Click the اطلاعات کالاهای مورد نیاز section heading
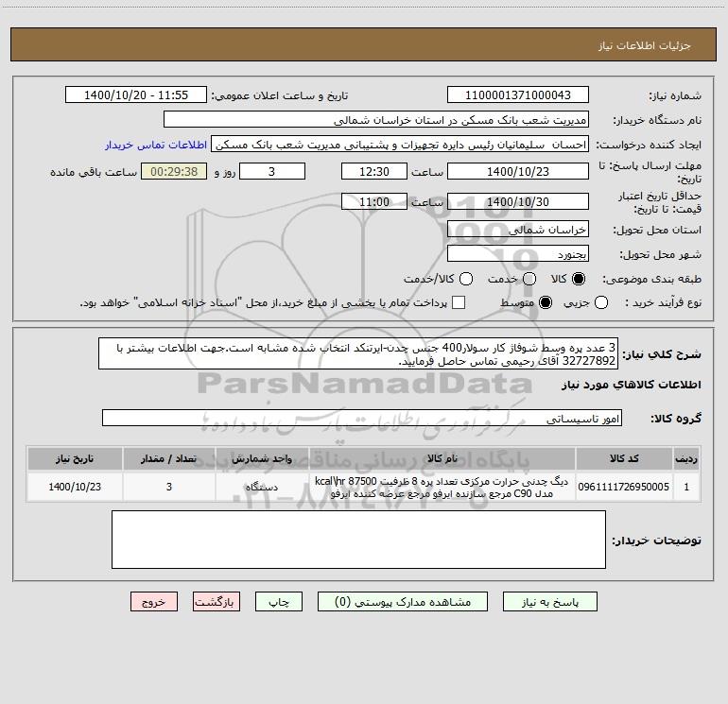This screenshot has width=728, height=704. pyautogui.click(x=631, y=385)
